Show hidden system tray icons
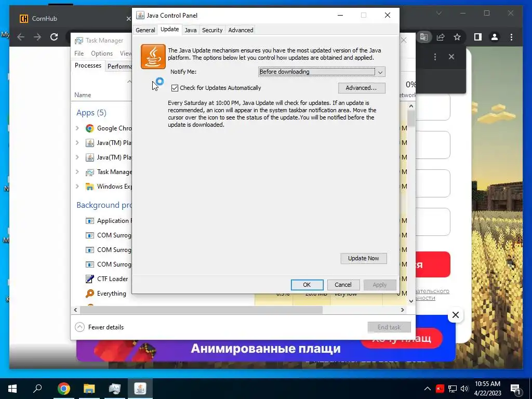 428,389
